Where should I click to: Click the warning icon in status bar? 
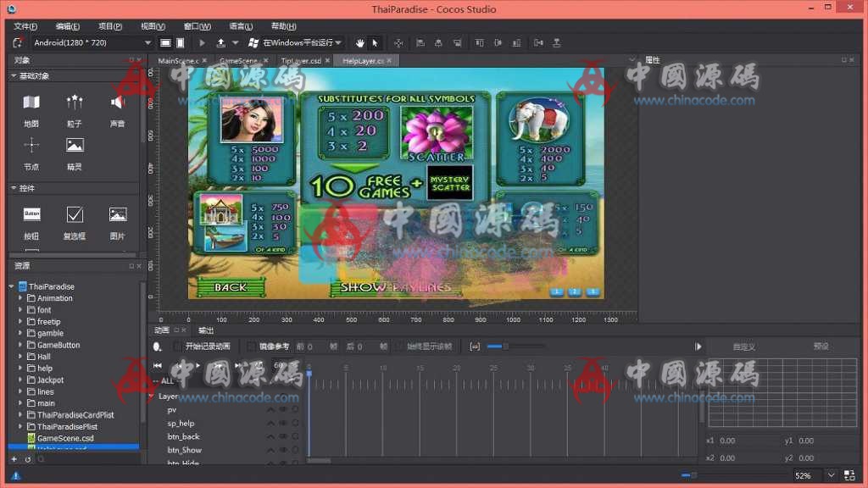click(x=16, y=475)
